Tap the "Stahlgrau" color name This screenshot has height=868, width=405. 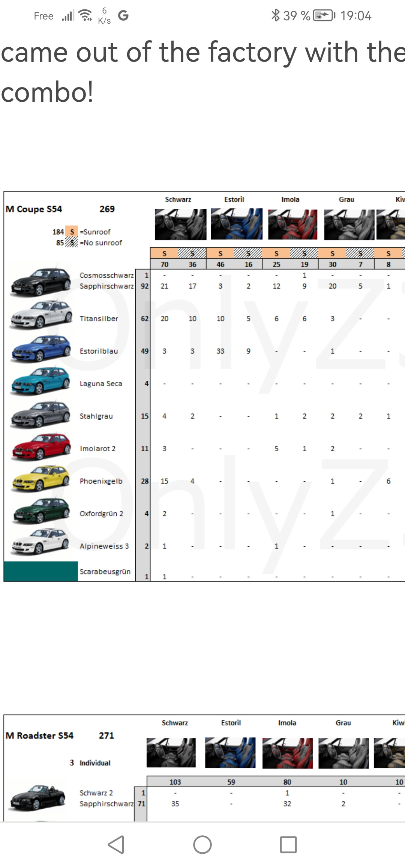pos(96,416)
